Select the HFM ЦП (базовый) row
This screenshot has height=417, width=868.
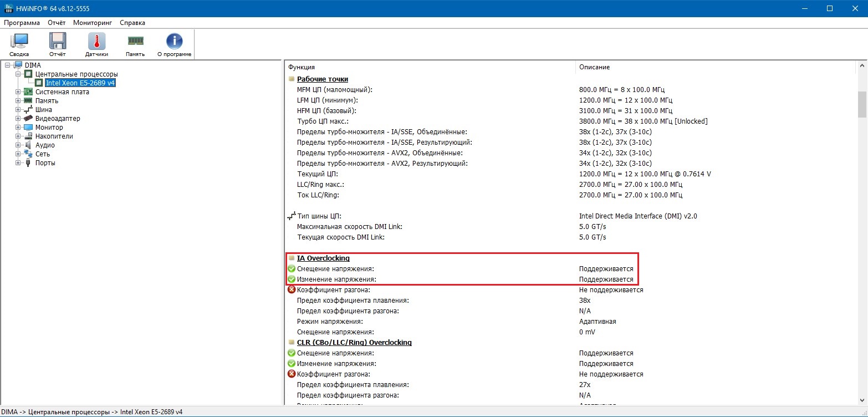pyautogui.click(x=571, y=111)
